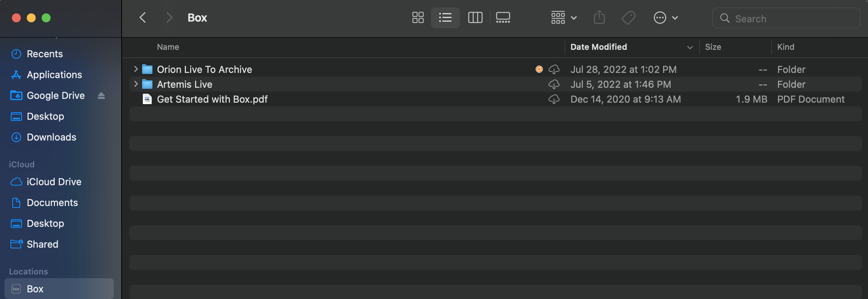This screenshot has width=868, height=299.
Task: Switch to gallery view
Action: tap(503, 17)
